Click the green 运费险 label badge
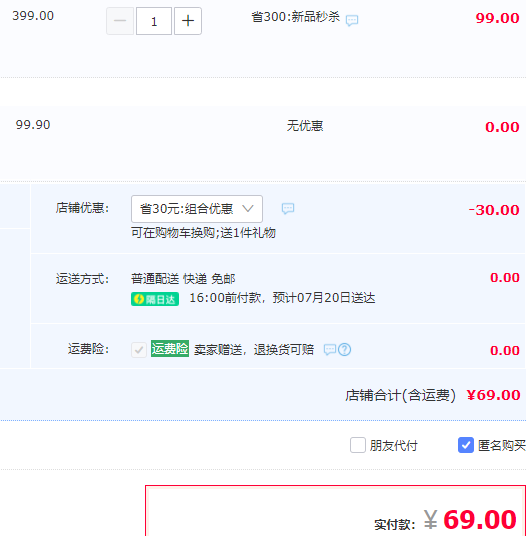The image size is (528, 536). (x=170, y=349)
